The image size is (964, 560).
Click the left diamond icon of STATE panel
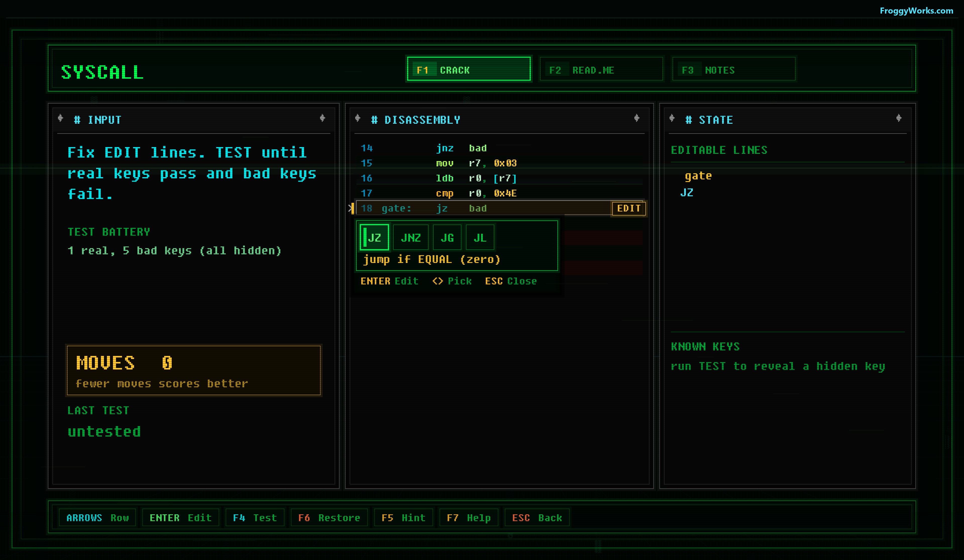click(x=672, y=118)
